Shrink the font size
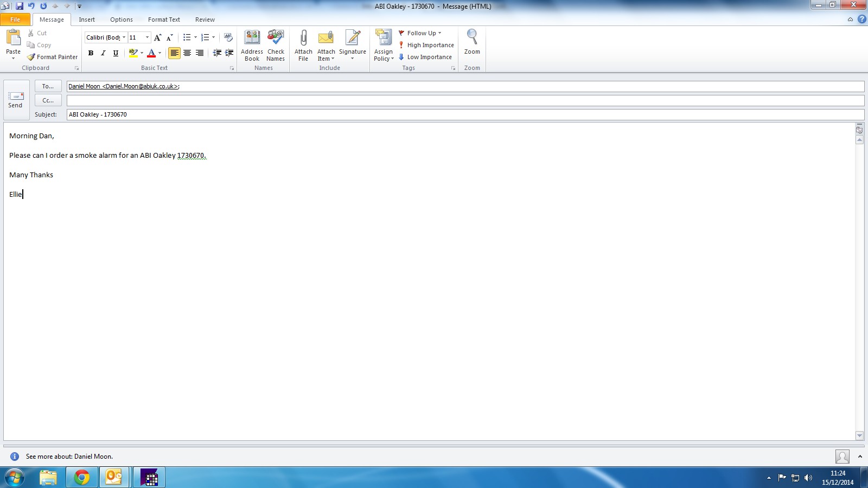Viewport: 868px width, 488px height. [x=170, y=37]
